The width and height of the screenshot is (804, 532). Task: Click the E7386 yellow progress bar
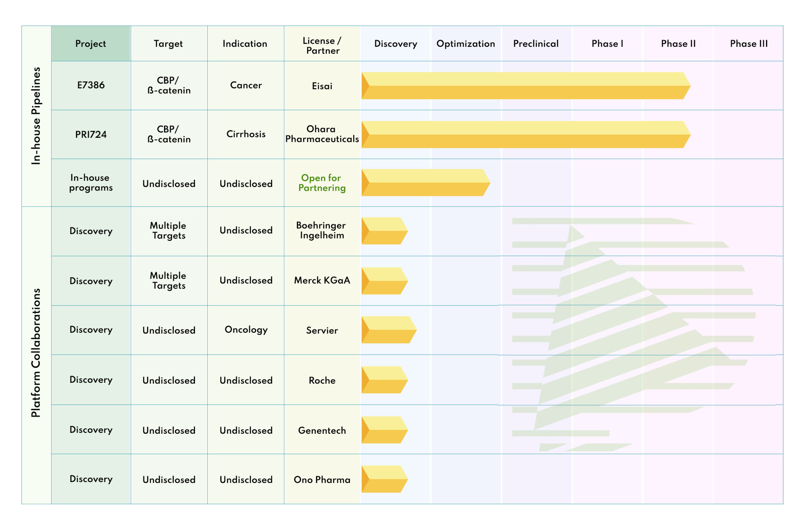526,86
